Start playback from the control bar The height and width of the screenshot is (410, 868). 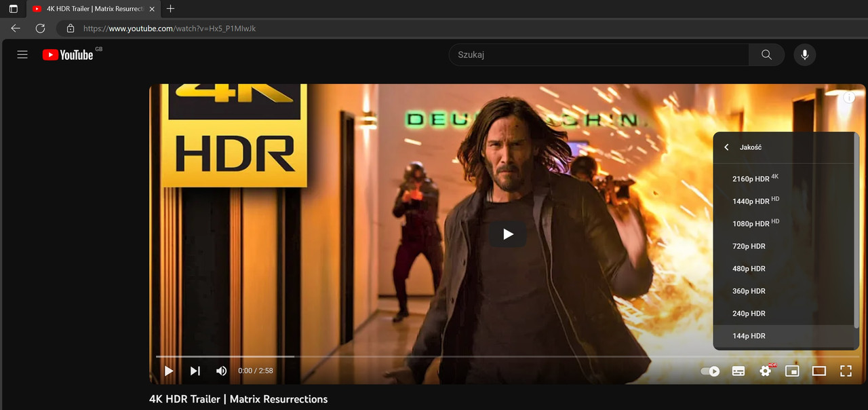[169, 371]
